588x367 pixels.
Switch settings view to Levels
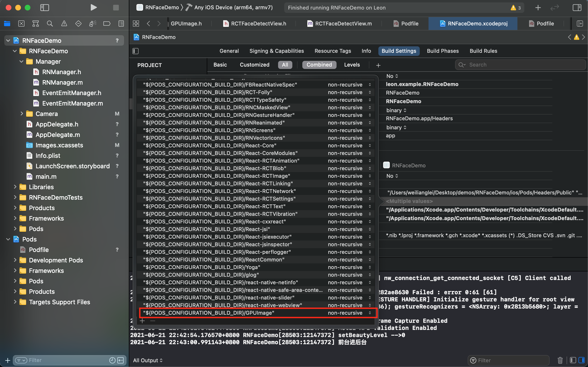coord(352,65)
